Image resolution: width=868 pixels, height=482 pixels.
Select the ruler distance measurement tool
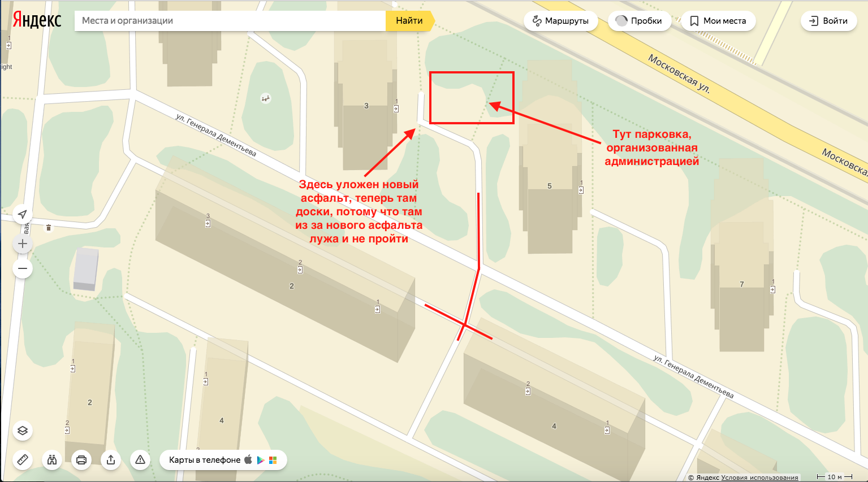23,460
